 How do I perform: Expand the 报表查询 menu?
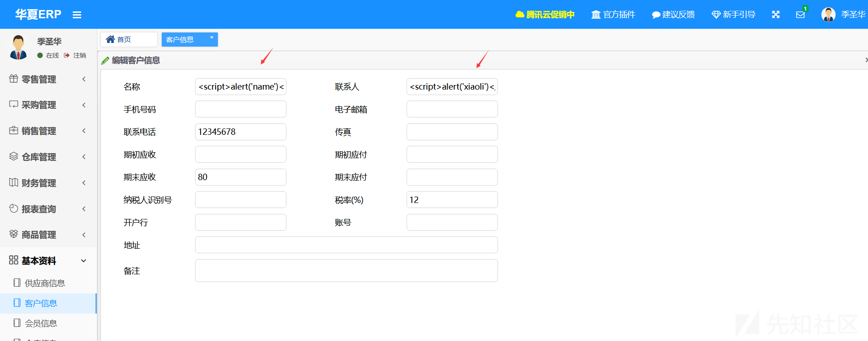coord(48,209)
